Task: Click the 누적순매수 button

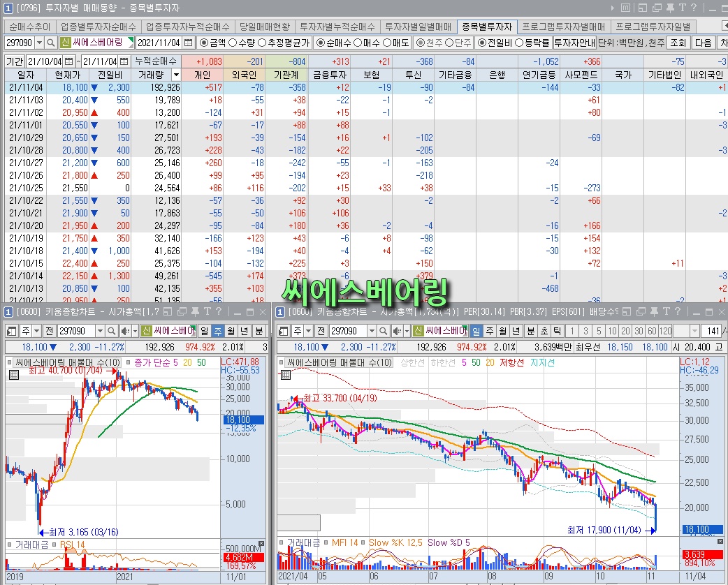Action: 156,61
